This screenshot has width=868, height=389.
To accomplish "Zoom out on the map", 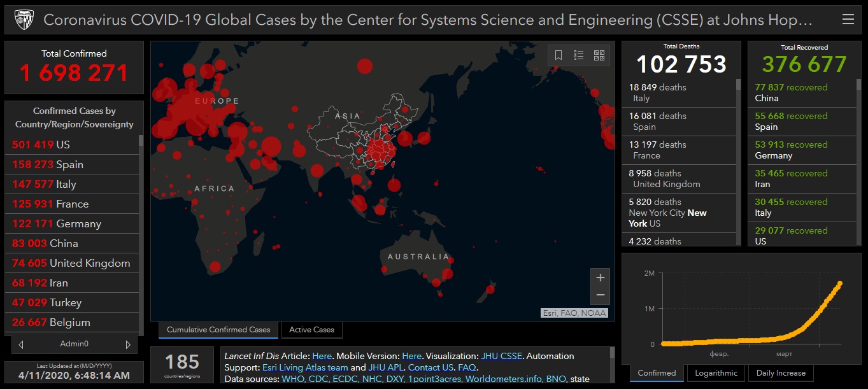I will [600, 295].
